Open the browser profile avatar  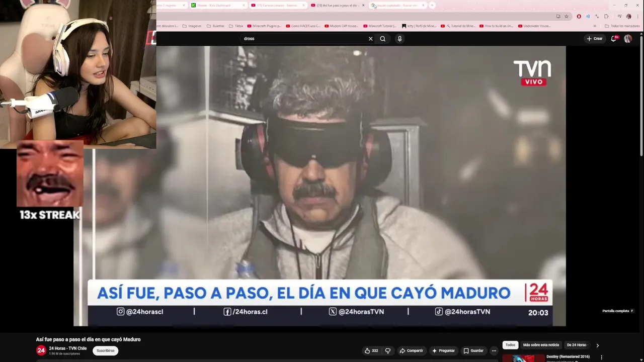point(628,16)
